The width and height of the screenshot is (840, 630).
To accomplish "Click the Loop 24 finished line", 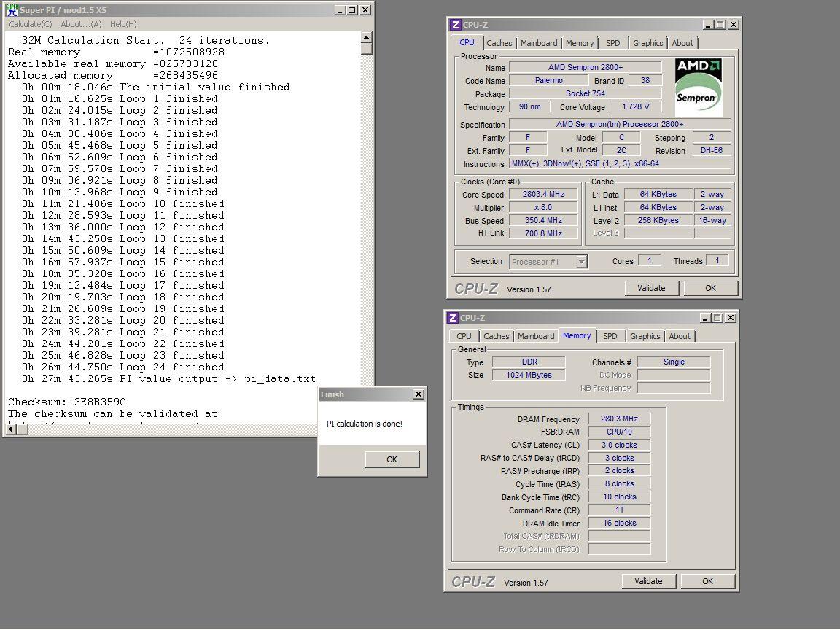I will coord(122,367).
